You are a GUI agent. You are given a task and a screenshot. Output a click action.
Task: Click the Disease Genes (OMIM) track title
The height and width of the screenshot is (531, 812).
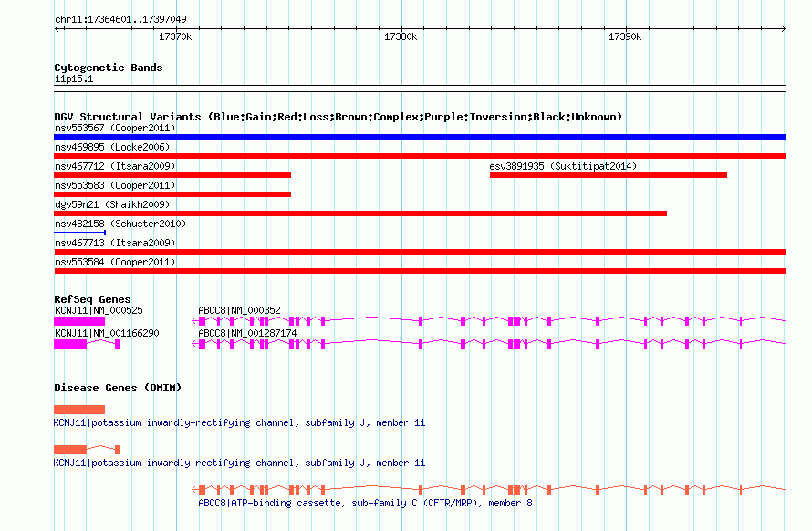[118, 388]
